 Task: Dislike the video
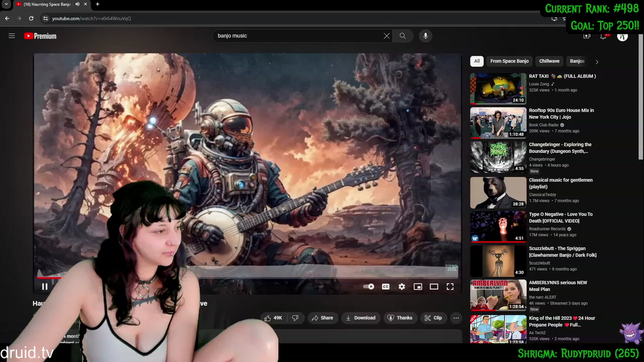point(295,318)
